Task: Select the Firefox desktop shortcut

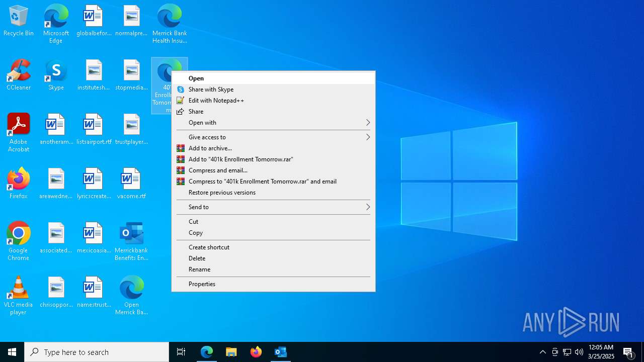Action: pos(19,184)
